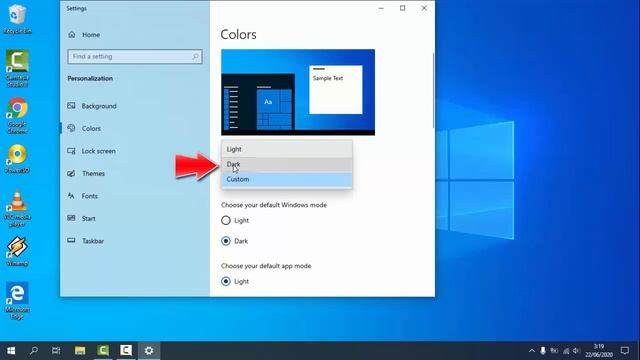This screenshot has width=640, height=360.
Task: Open the network tray icon
Action: (566, 351)
